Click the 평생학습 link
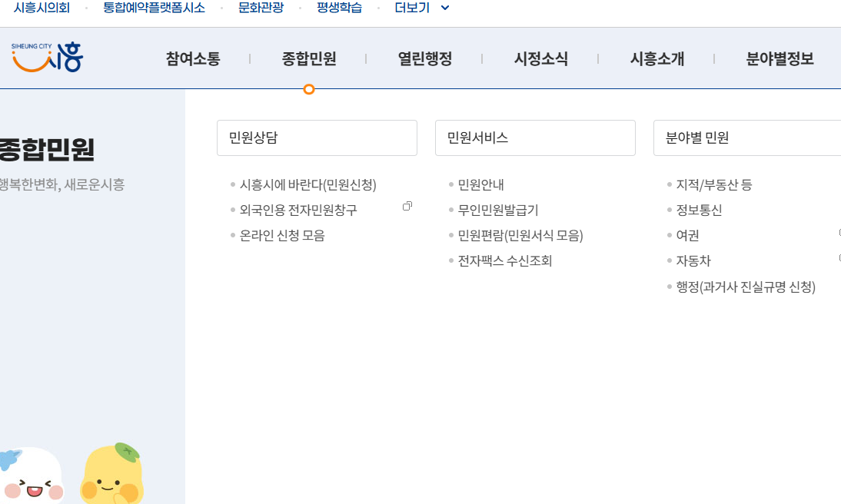The image size is (841, 504). click(x=339, y=8)
